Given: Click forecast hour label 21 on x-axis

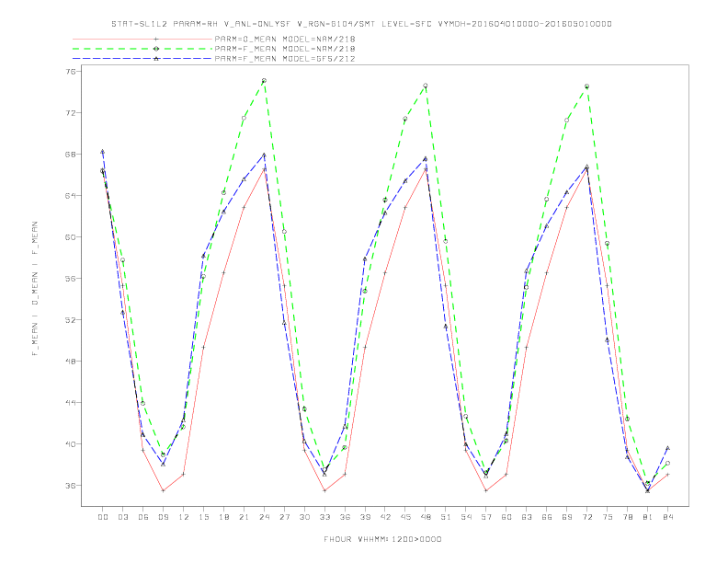Looking at the screenshot, I should (244, 517).
